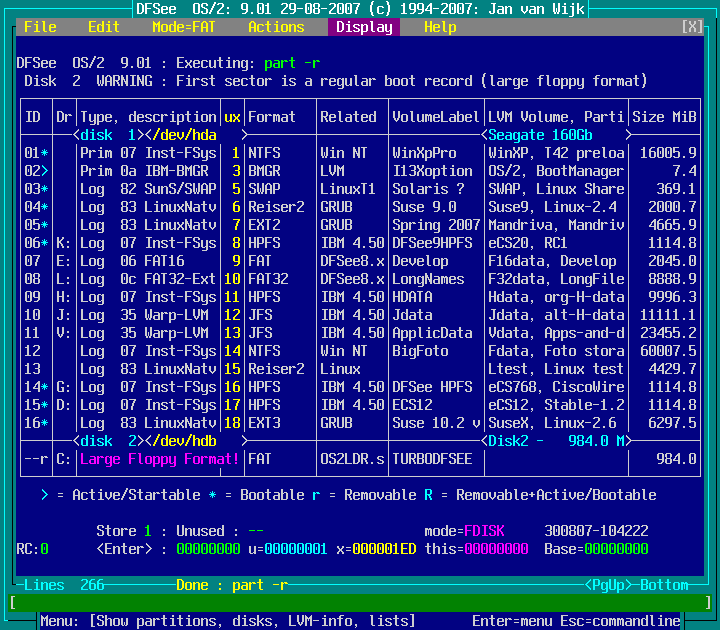Viewport: 720px width, 630px height.
Task: Click the green command entry line
Action: 360,603
